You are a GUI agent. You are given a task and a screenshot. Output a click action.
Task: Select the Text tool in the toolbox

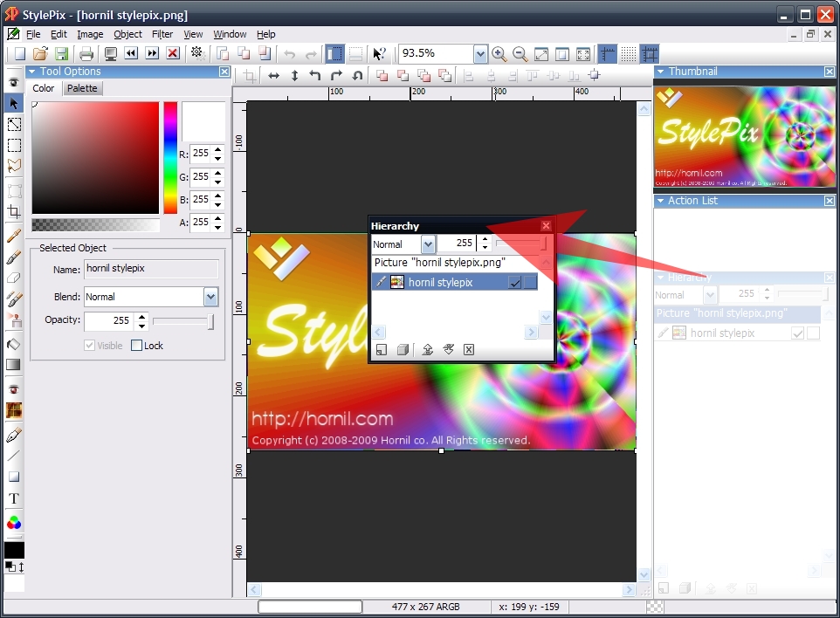14,498
